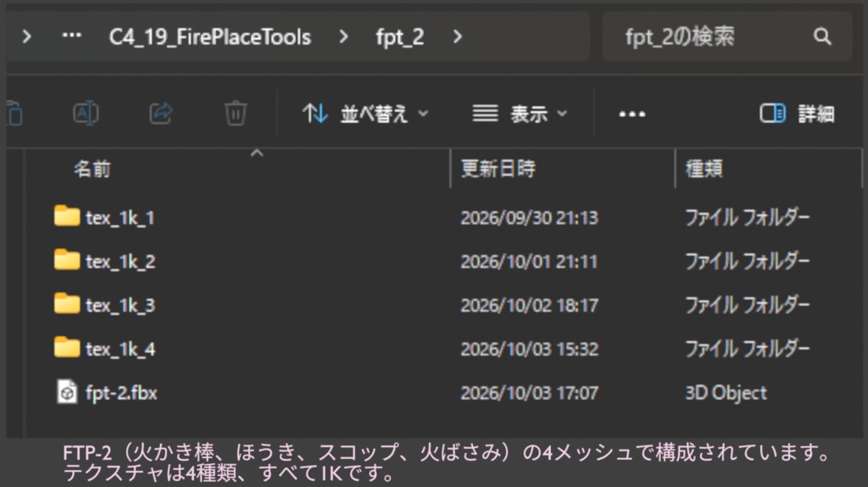Click the date 2026/09/30 21:13
The image size is (868, 487).
click(x=529, y=218)
